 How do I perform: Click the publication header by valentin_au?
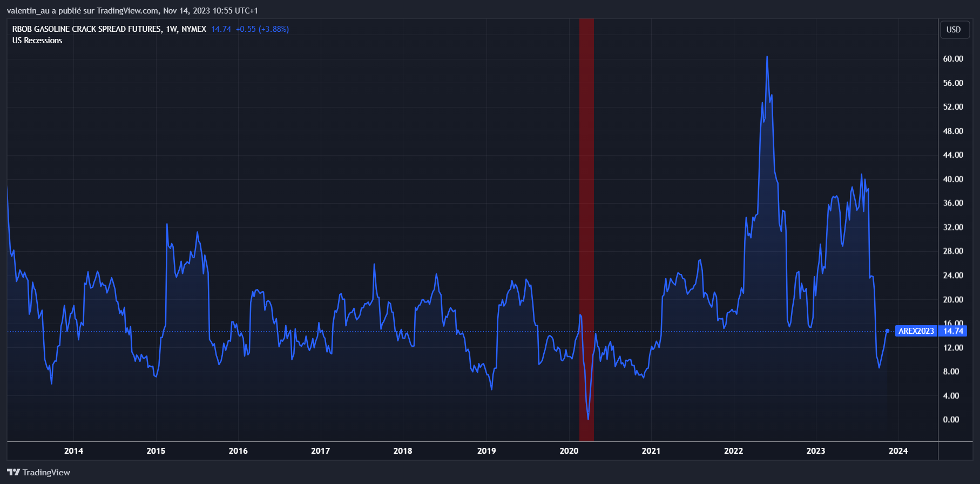(133, 11)
